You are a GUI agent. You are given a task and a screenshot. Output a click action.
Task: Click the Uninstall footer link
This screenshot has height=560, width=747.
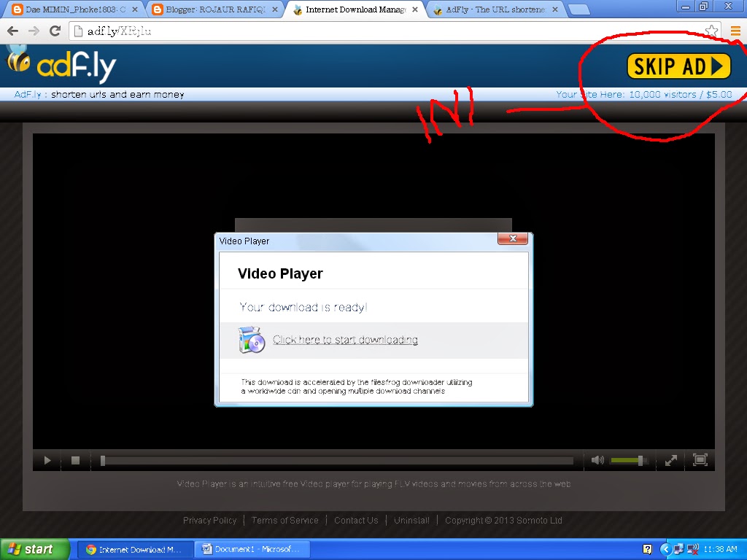click(411, 521)
